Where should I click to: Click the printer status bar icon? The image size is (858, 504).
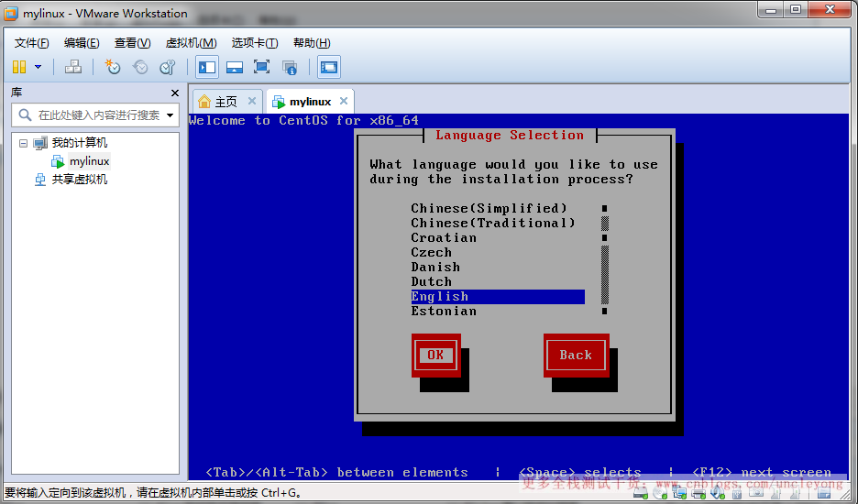click(x=698, y=494)
